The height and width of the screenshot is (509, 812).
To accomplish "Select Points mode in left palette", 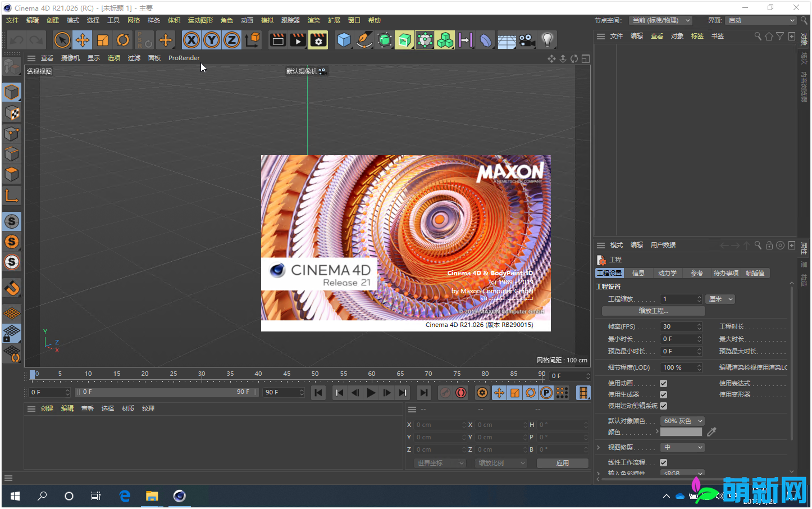I will point(12,134).
